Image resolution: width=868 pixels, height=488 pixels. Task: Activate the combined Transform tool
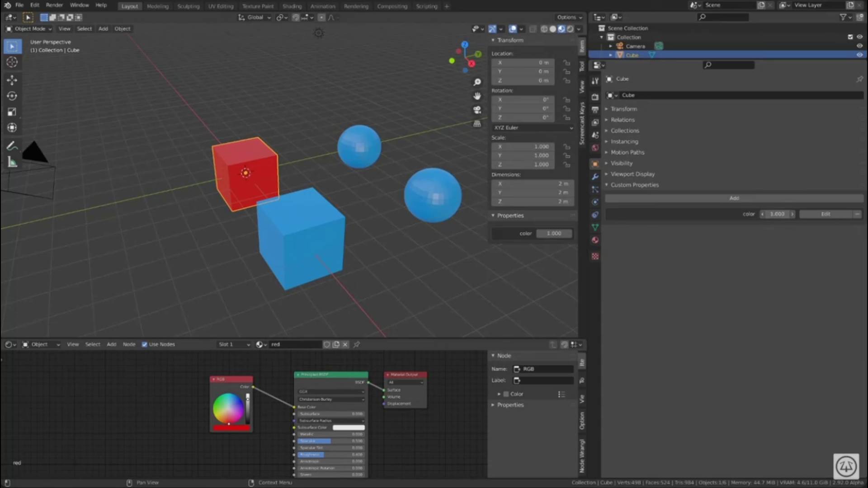pyautogui.click(x=12, y=127)
